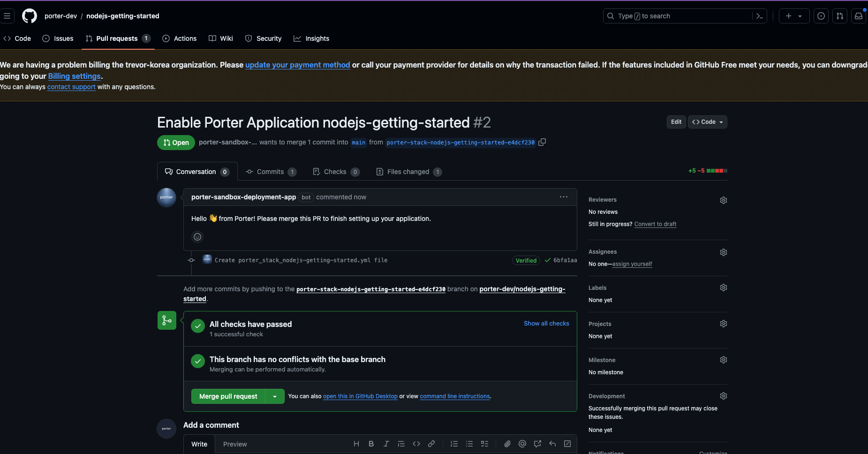
Task: Attach a file using the paperclip icon
Action: coord(507,444)
